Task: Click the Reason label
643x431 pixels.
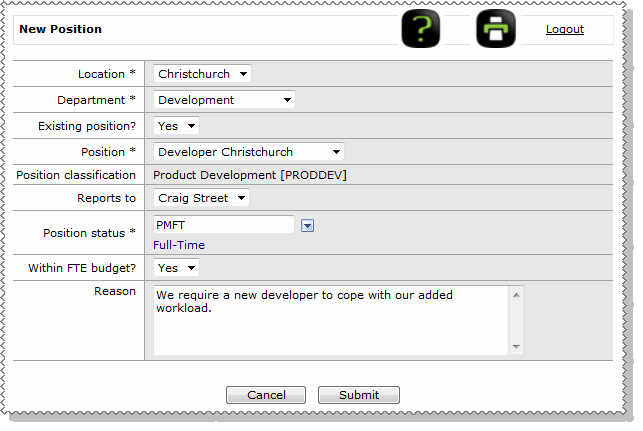Action: pyautogui.click(x=115, y=291)
